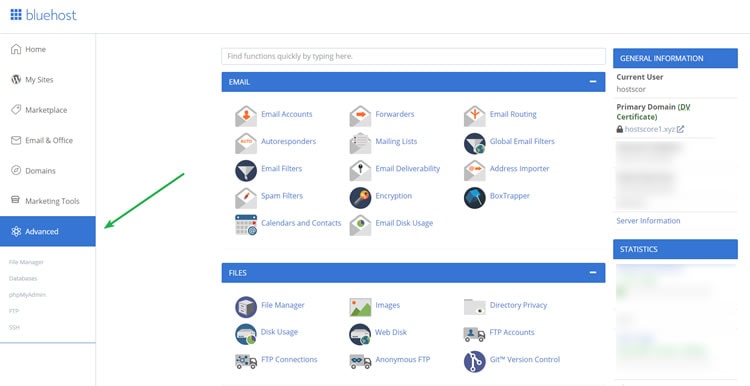
Task: Click File Manager sidebar sublink
Action: (x=26, y=262)
